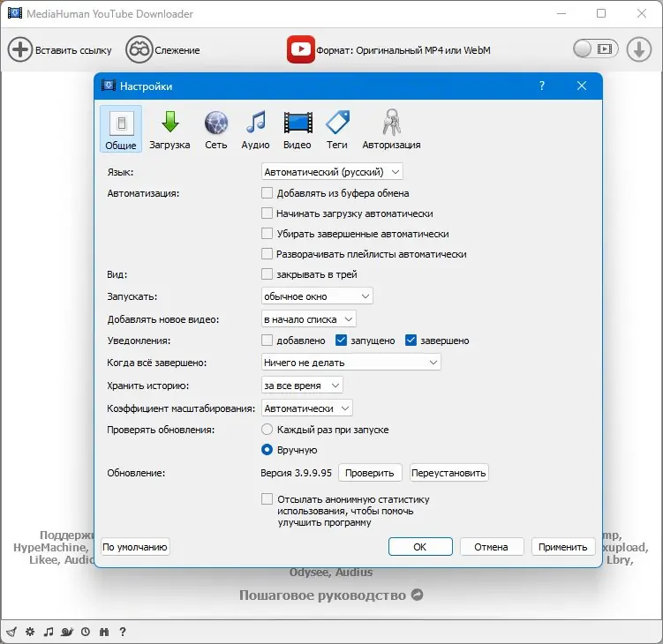Open the Видео settings tab
The image size is (663, 644).
pos(298,129)
